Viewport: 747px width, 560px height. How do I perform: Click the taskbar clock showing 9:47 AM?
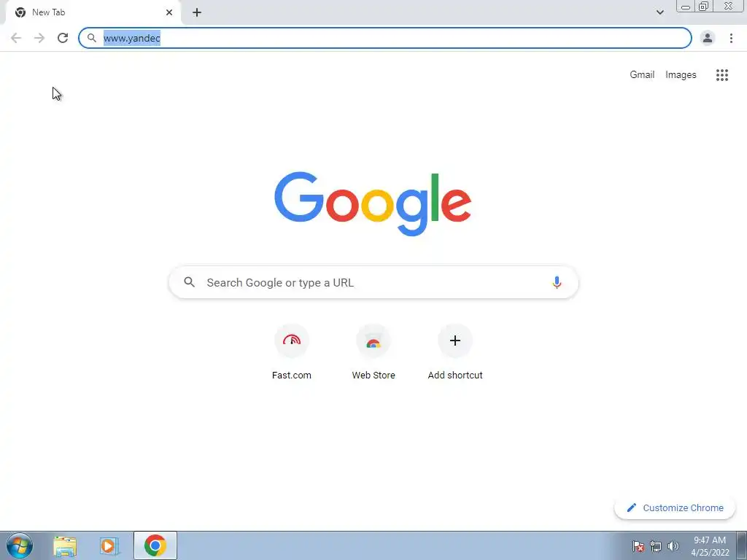click(x=710, y=546)
